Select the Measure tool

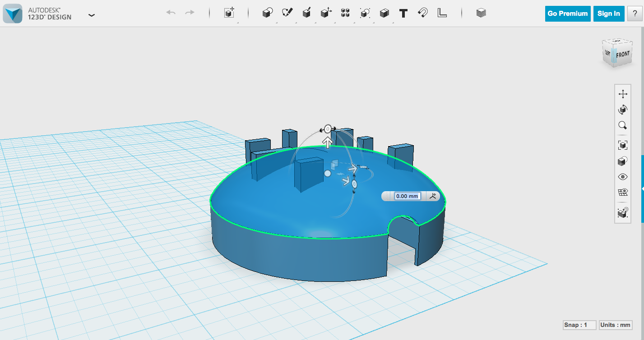[441, 13]
